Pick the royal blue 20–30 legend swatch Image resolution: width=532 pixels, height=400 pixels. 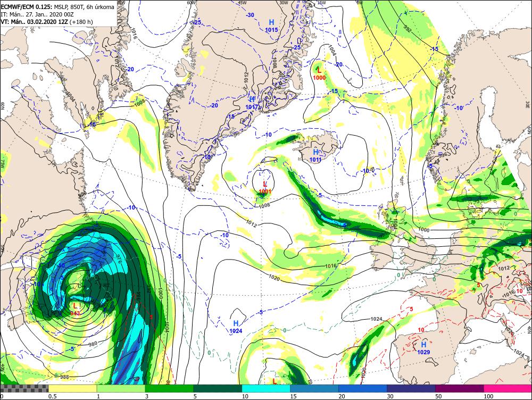click(x=363, y=388)
